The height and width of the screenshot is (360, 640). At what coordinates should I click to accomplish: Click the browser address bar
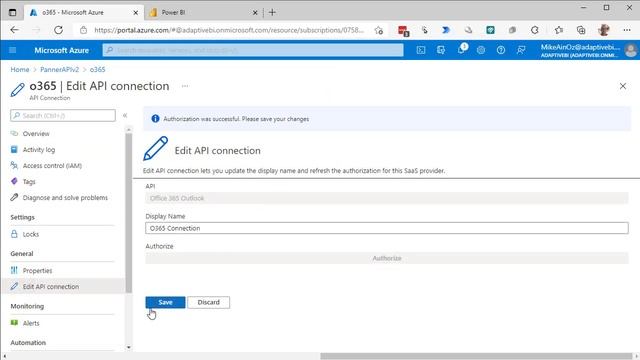pos(229,30)
